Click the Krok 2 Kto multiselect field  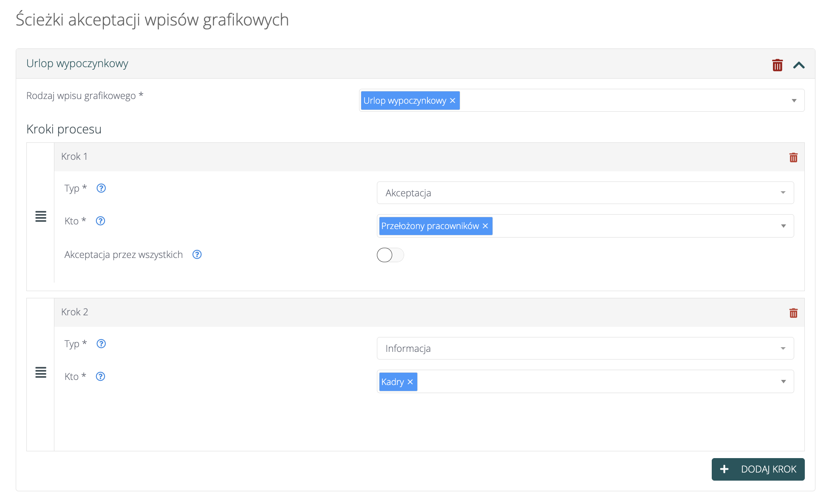pos(595,382)
